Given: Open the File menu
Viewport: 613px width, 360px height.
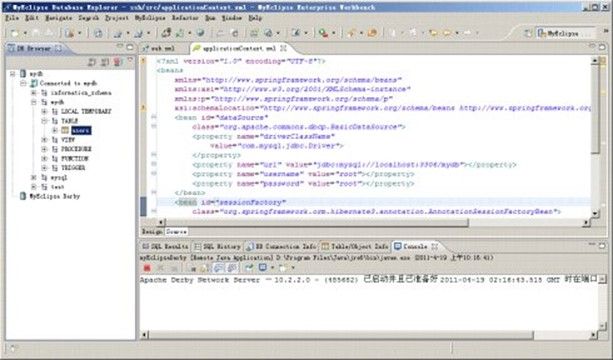Looking at the screenshot, I should click(12, 18).
